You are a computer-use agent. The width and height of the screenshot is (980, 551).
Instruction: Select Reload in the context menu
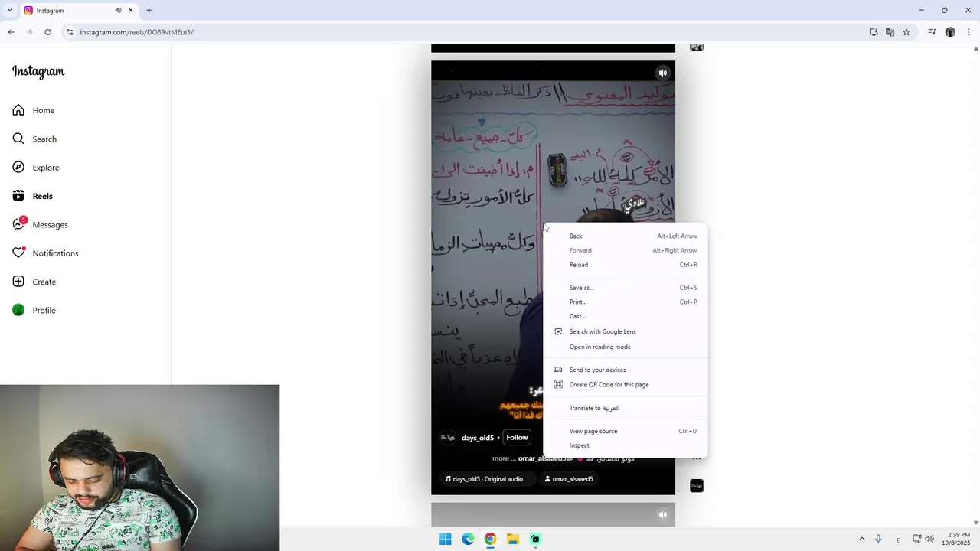tap(626, 265)
